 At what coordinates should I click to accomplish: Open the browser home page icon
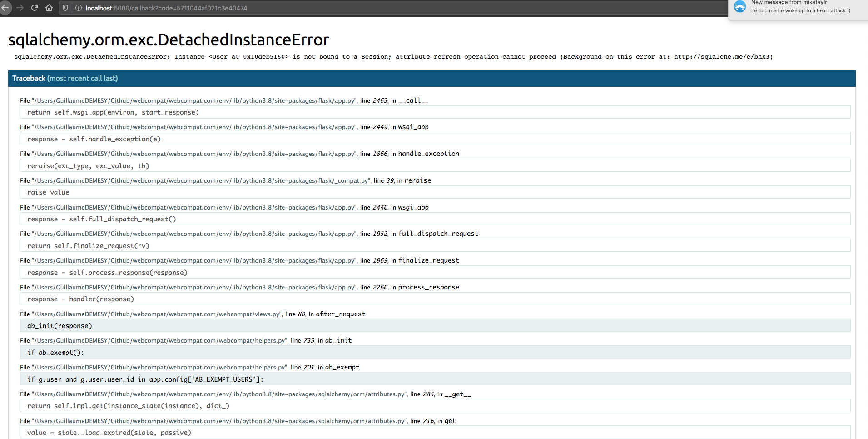click(x=49, y=8)
